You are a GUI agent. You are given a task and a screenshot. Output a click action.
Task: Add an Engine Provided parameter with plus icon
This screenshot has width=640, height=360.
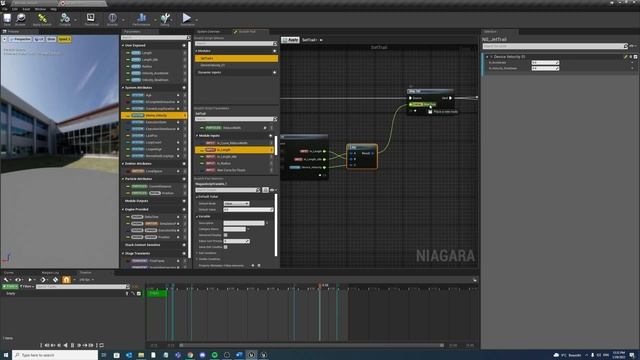(x=184, y=209)
